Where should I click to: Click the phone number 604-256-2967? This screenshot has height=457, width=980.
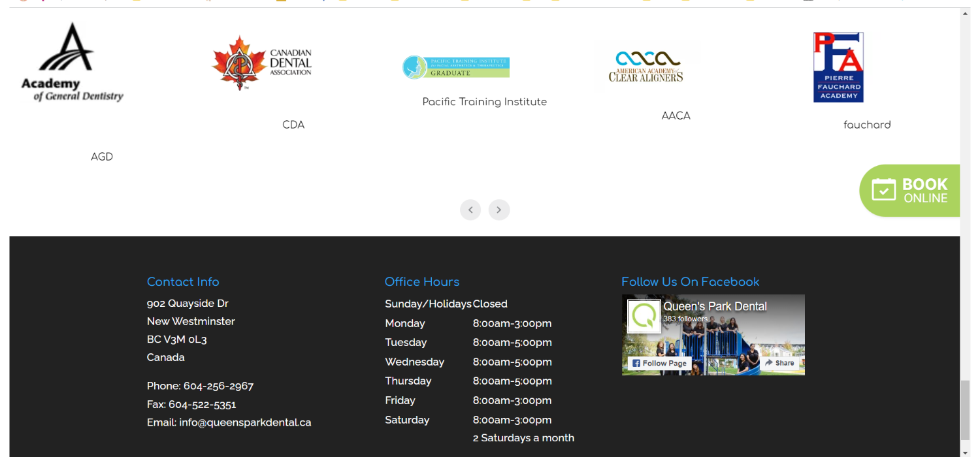pyautogui.click(x=218, y=386)
